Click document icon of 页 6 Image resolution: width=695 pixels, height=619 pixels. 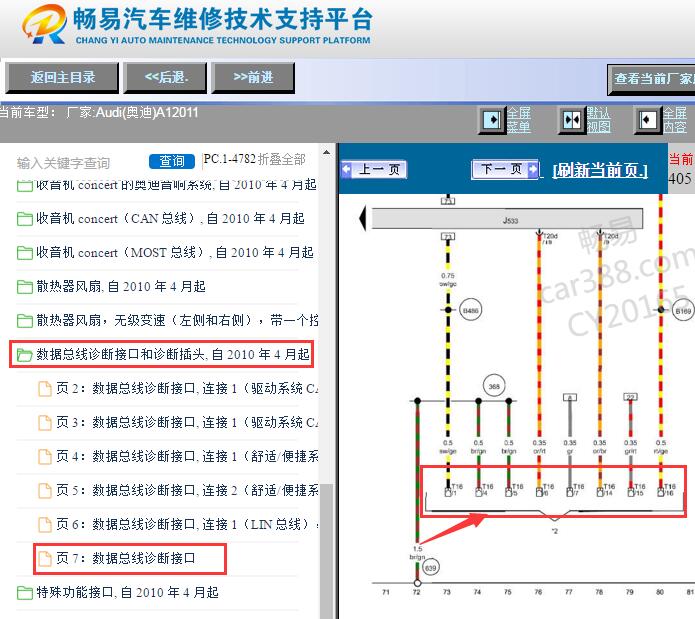(45, 525)
